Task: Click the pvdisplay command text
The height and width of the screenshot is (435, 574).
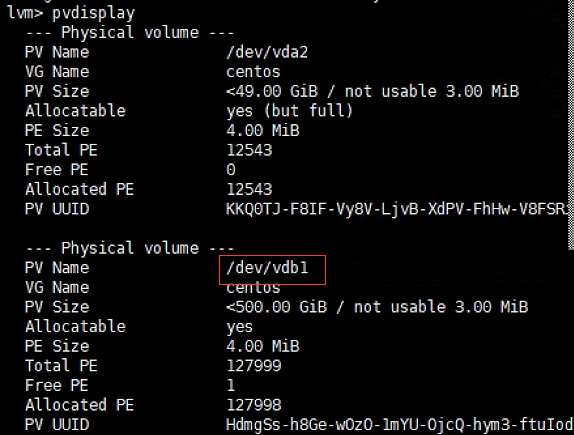Action: (x=93, y=14)
